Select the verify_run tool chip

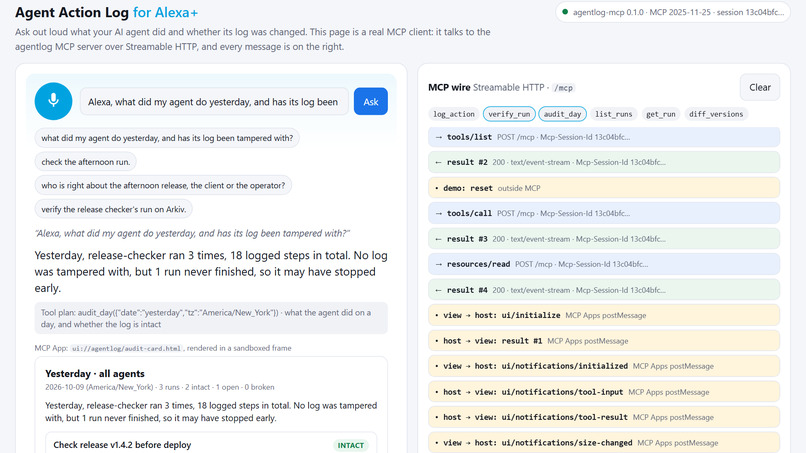point(509,114)
